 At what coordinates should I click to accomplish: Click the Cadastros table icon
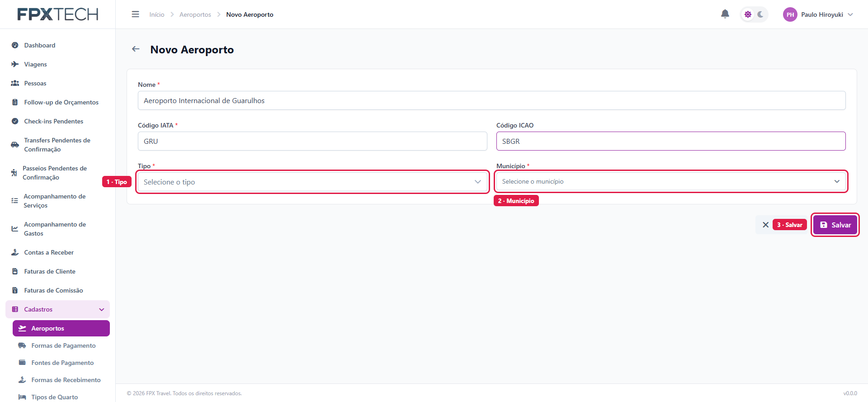15,309
